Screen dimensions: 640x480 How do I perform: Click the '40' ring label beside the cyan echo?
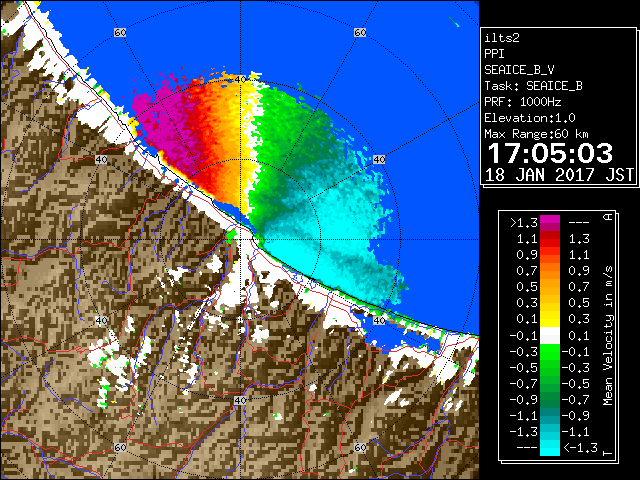[x=379, y=160]
